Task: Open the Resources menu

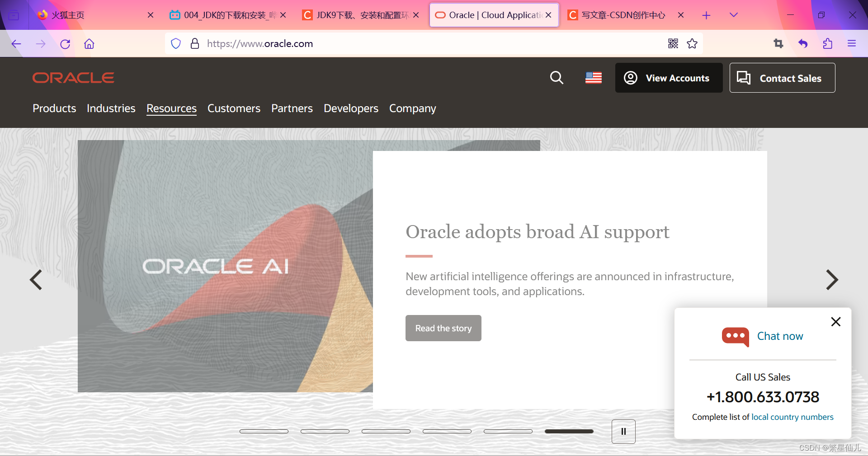Action: tap(171, 108)
